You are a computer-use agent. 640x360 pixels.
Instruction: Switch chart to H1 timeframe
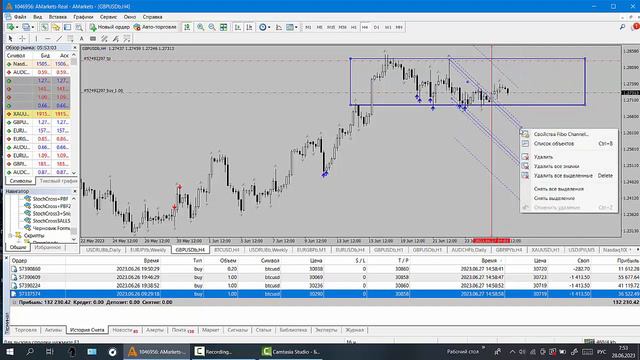pos(354,27)
